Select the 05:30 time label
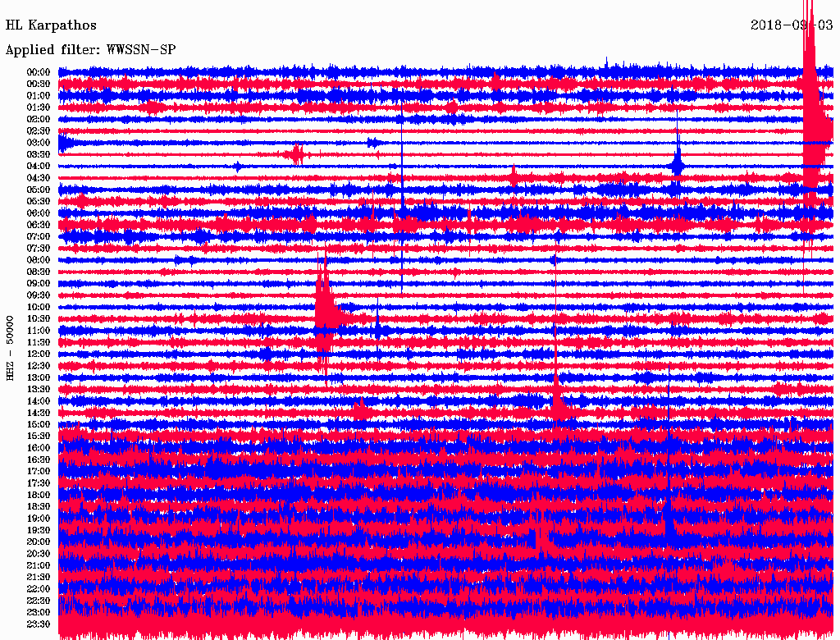This screenshot has width=840, height=640. click(x=38, y=202)
